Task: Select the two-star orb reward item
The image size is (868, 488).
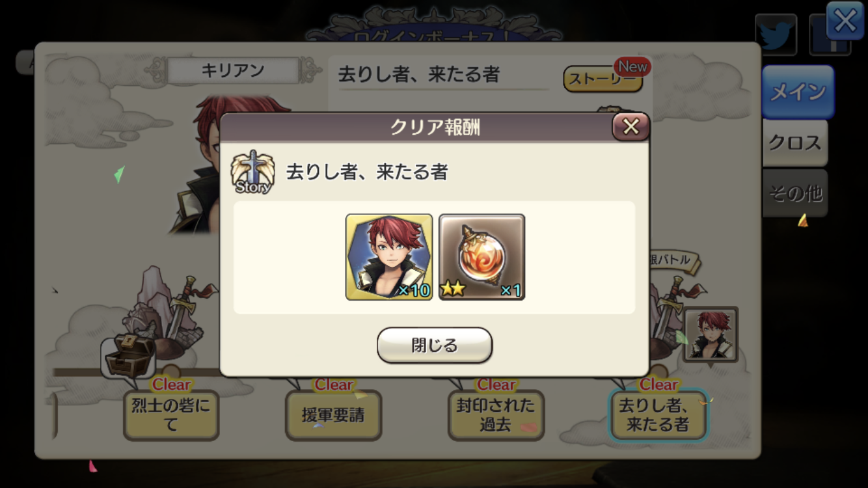Action: [481, 257]
